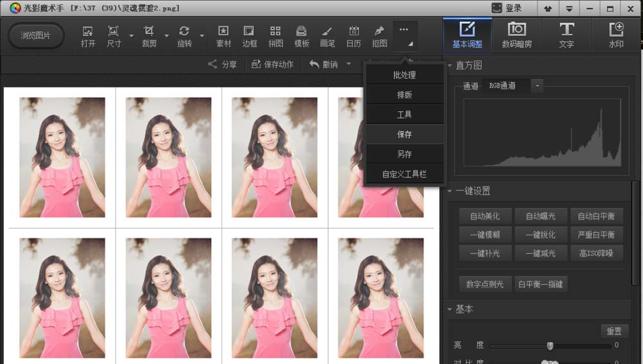Choose 批处理 from the more menu
The width and height of the screenshot is (643, 364).
click(404, 75)
